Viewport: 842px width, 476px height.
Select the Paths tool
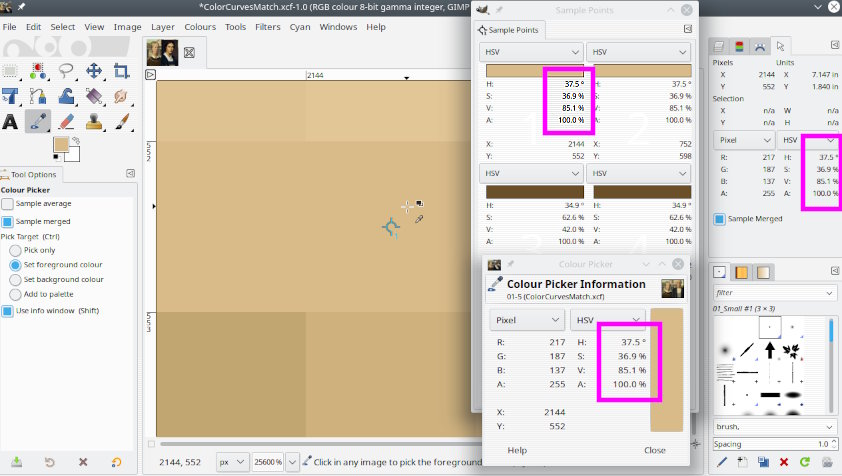pos(38,96)
